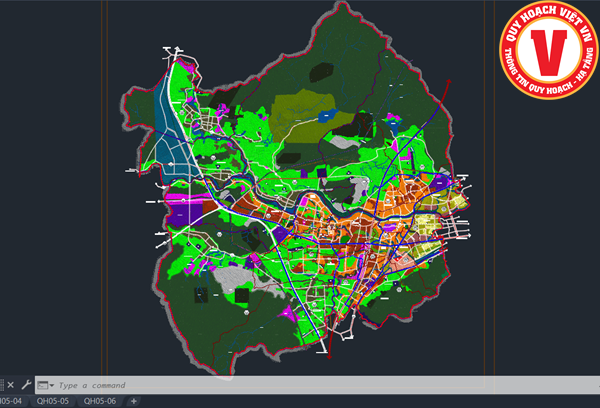Switch to the QH05-04 layout tab
Image resolution: width=600 pixels, height=408 pixels.
click(x=11, y=401)
